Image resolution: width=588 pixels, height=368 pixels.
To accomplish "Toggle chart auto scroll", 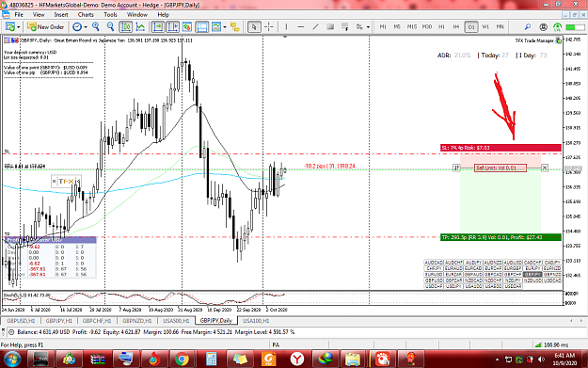I will (158, 27).
